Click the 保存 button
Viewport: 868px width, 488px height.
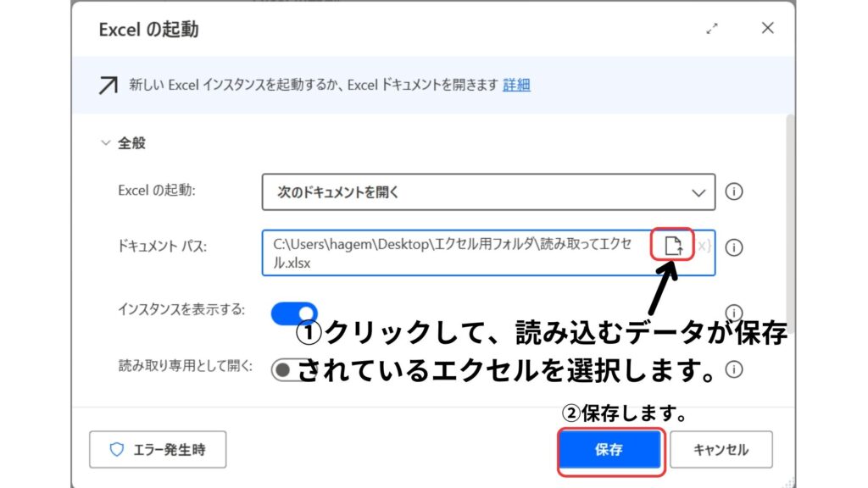click(609, 449)
